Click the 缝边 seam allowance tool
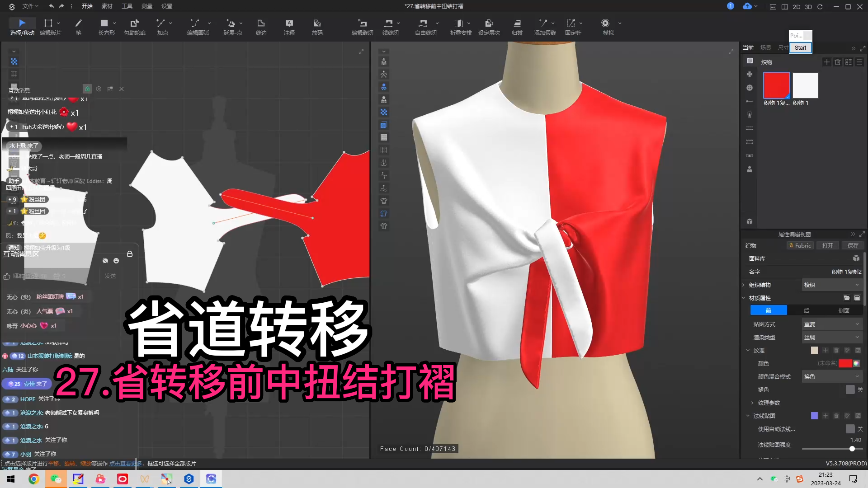This screenshot has width=868, height=488. (261, 27)
